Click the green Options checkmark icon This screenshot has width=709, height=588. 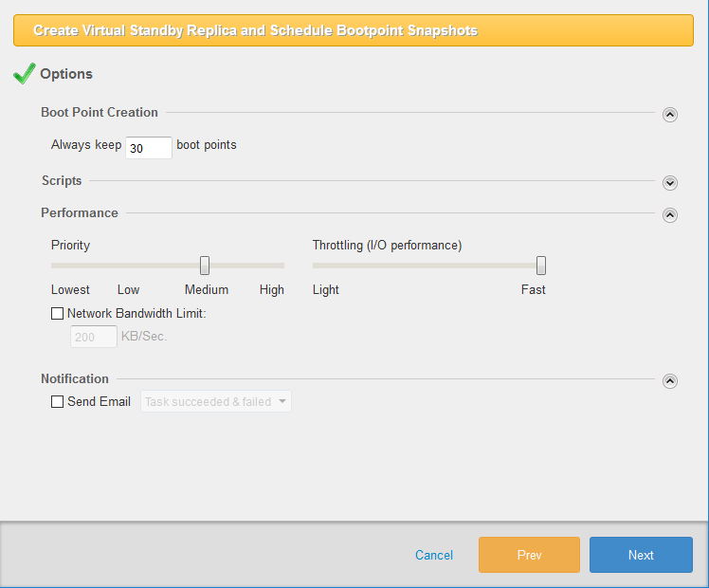[25, 74]
